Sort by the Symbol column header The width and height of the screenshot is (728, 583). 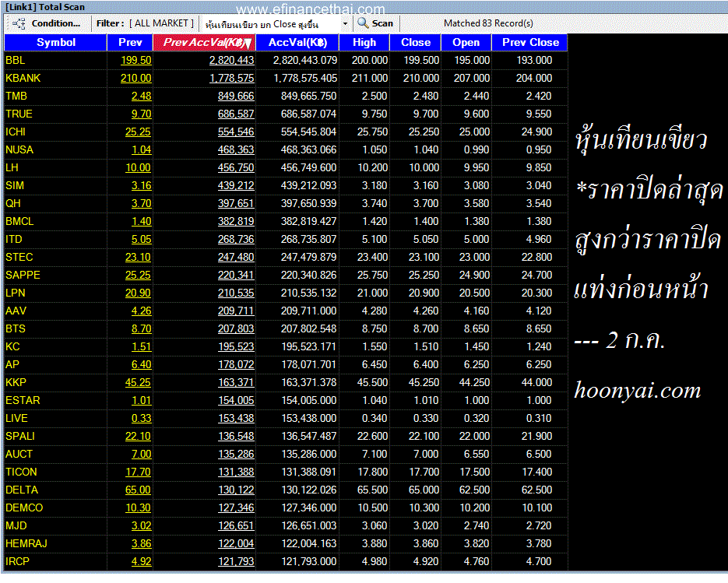pos(56,42)
